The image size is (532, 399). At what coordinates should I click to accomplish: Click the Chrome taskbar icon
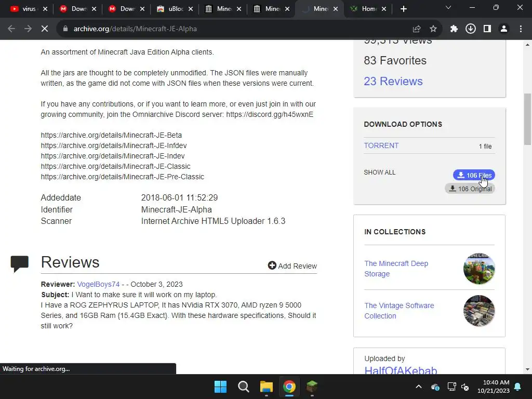289,387
